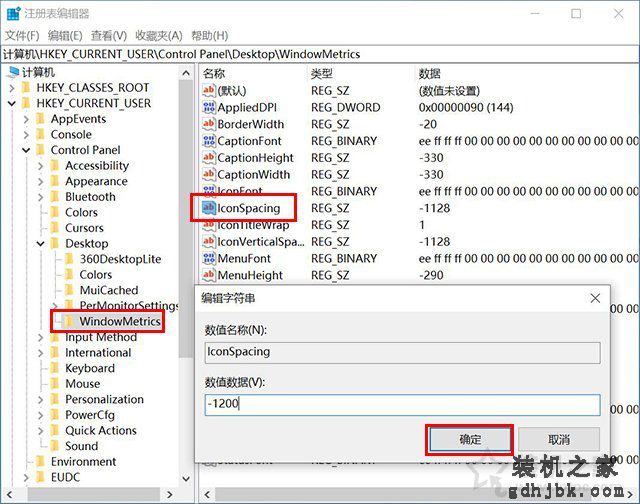The image size is (640, 504).
Task: Click the 数据 column header
Action: coord(430,73)
